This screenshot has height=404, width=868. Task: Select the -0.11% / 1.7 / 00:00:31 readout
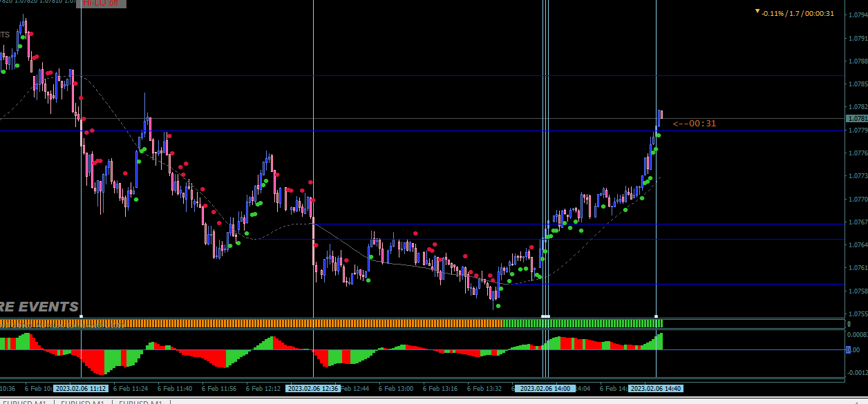click(798, 13)
